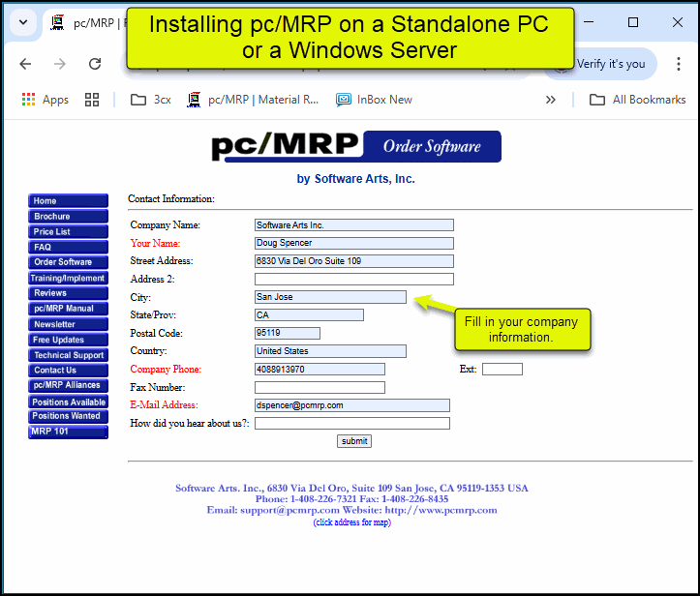Click the Software Arts footer address link

tap(351, 488)
